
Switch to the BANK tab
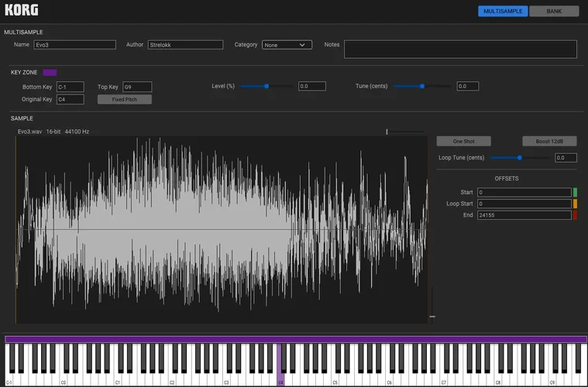click(x=554, y=11)
